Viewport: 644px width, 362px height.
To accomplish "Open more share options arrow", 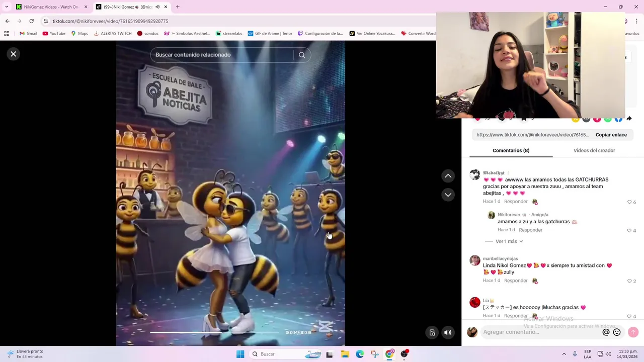I will 629,119.
